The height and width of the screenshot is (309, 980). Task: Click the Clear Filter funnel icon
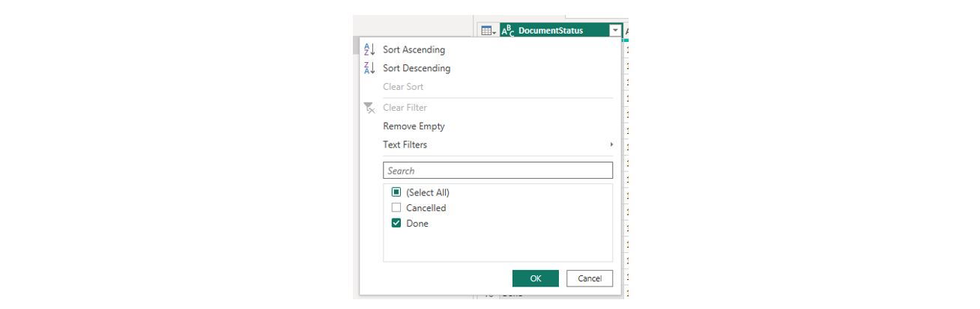(x=369, y=108)
